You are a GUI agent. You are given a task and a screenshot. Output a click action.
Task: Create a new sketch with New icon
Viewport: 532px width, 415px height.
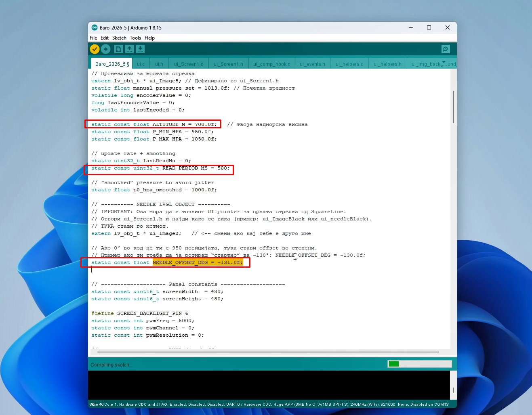pyautogui.click(x=118, y=49)
